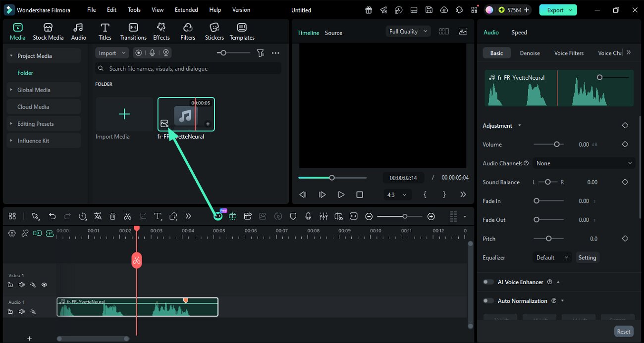Open media panel more options ellipsis

tap(275, 53)
